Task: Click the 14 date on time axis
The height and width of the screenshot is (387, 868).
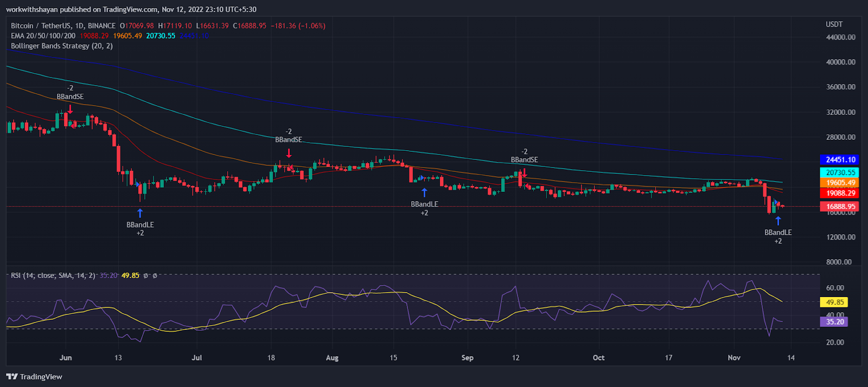Action: (x=791, y=358)
